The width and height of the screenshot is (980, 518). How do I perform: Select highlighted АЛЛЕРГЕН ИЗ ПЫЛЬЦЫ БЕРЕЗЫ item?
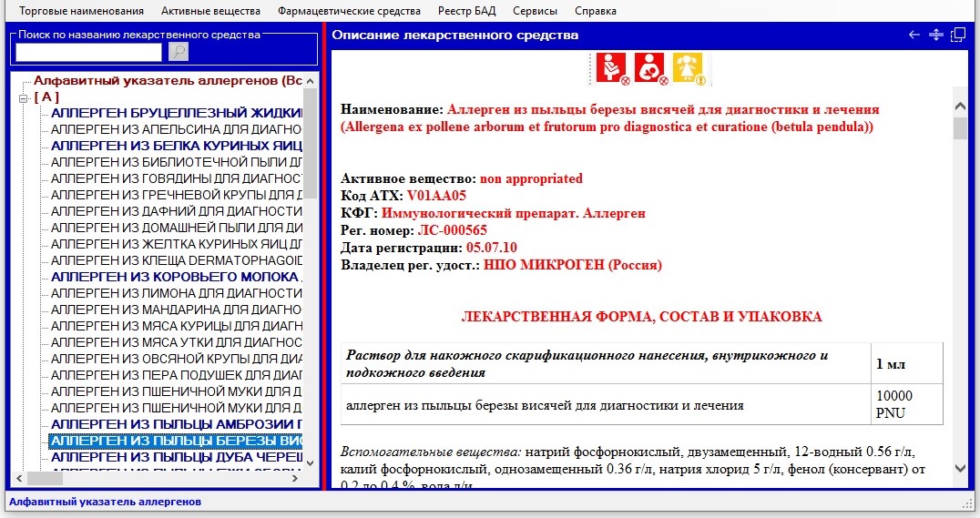[177, 441]
